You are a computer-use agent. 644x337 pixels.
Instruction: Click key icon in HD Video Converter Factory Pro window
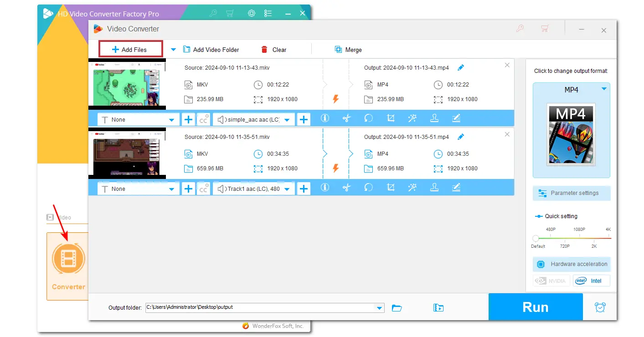(212, 13)
